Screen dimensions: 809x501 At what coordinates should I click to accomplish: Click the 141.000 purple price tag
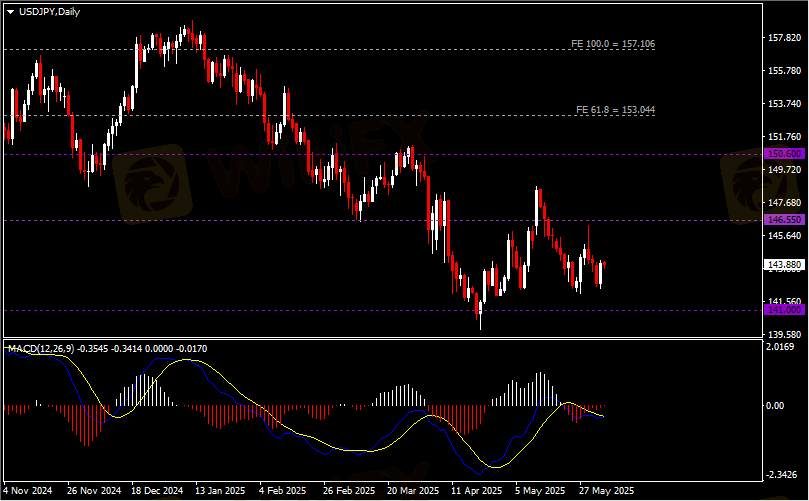coord(784,310)
